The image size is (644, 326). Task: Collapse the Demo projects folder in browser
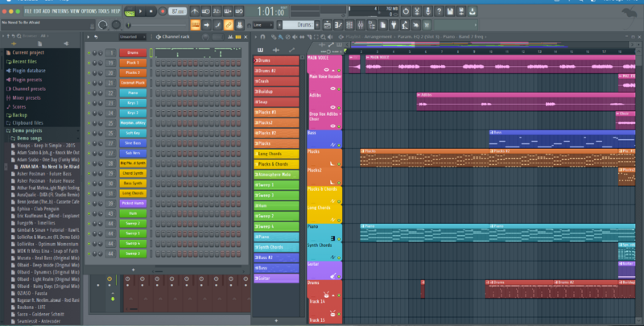(27, 130)
